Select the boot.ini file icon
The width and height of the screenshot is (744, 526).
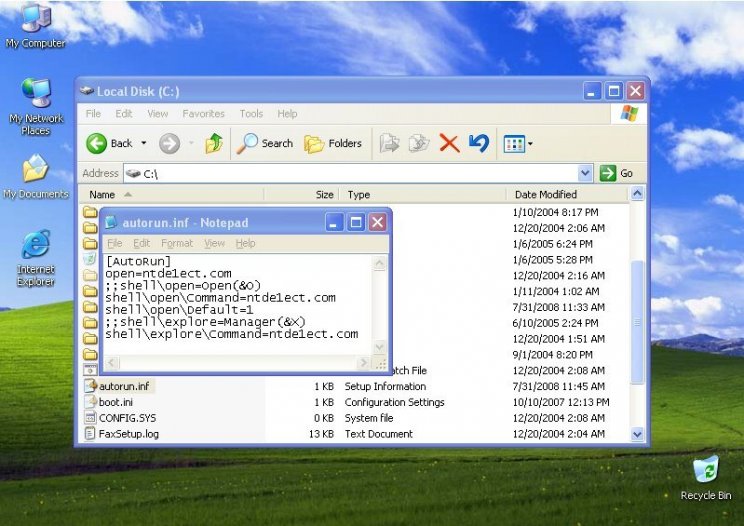click(x=91, y=402)
